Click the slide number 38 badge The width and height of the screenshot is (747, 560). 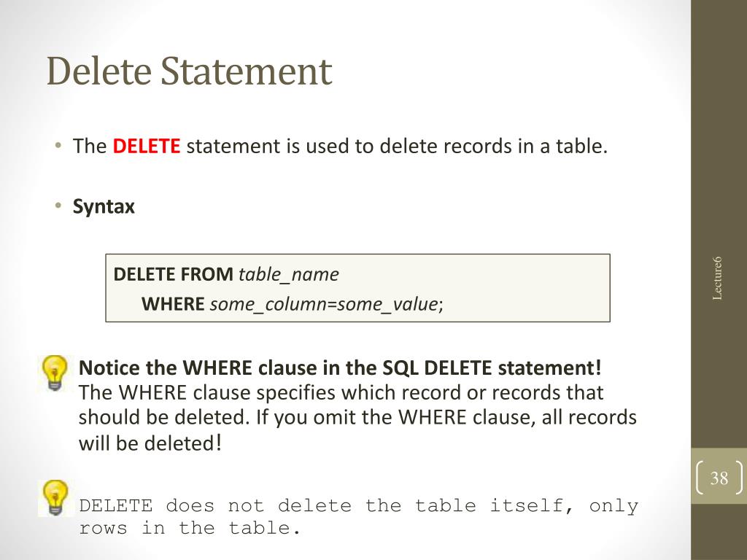tap(719, 478)
